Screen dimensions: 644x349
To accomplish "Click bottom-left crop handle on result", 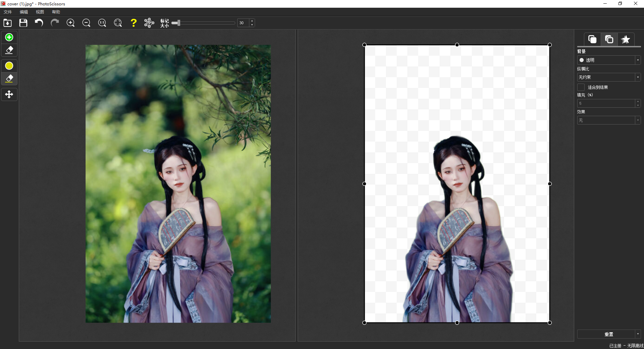I will click(x=364, y=323).
